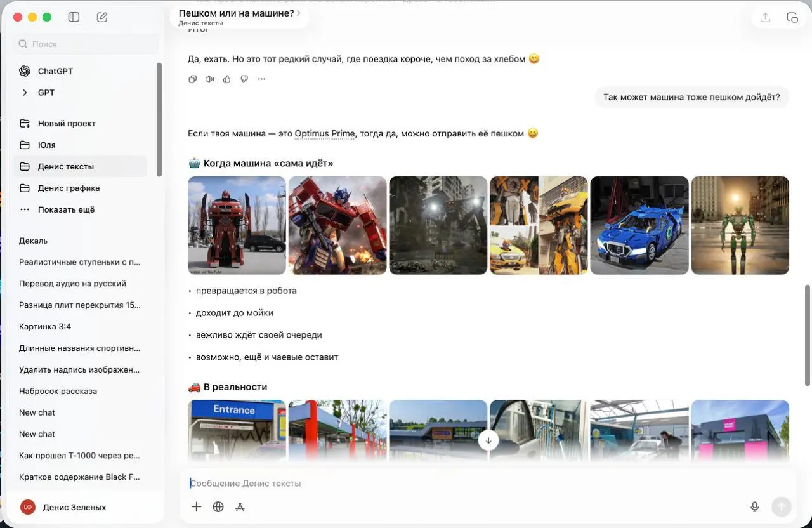Click the sidebar scrollbar
This screenshot has height=528, width=812.
[x=159, y=119]
